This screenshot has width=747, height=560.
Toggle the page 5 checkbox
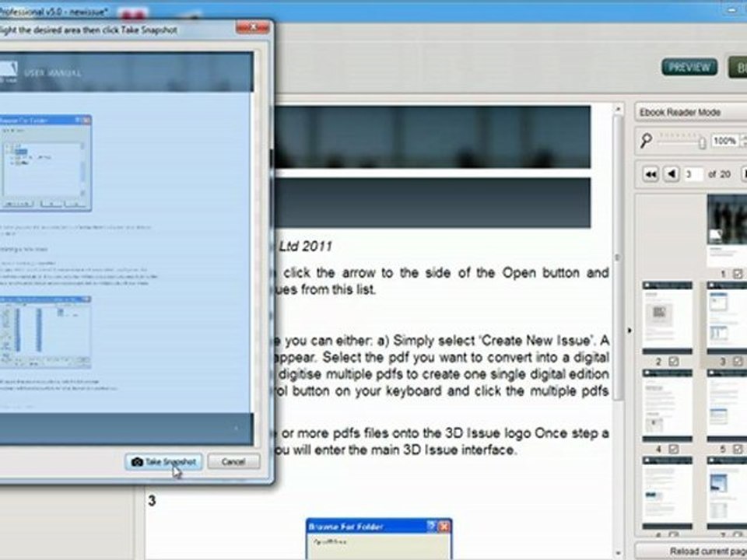pos(738,449)
